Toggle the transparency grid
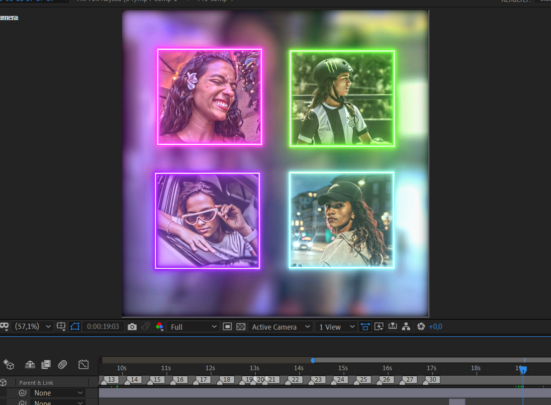551x405 pixels. (x=241, y=327)
